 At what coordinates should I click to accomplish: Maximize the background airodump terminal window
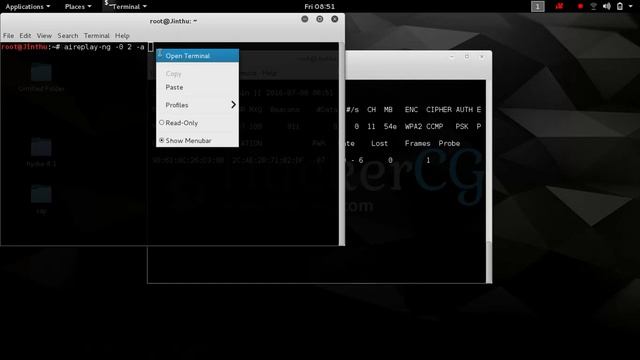tap(467, 57)
